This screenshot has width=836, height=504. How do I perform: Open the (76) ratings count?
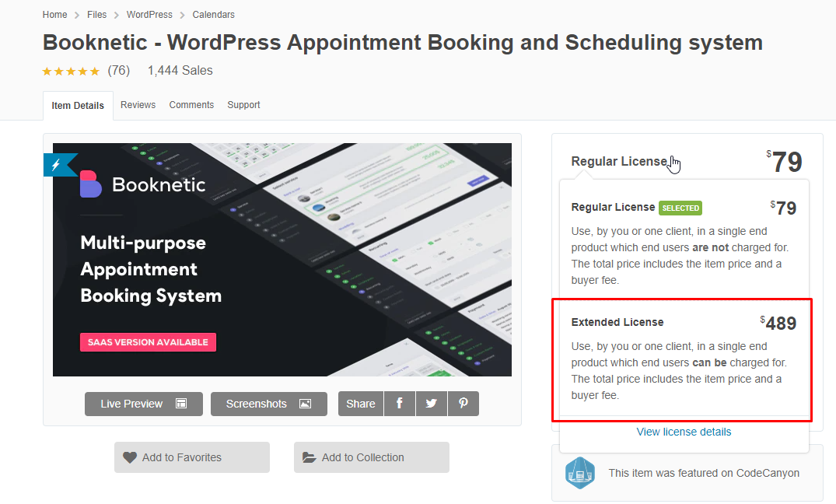click(x=119, y=71)
